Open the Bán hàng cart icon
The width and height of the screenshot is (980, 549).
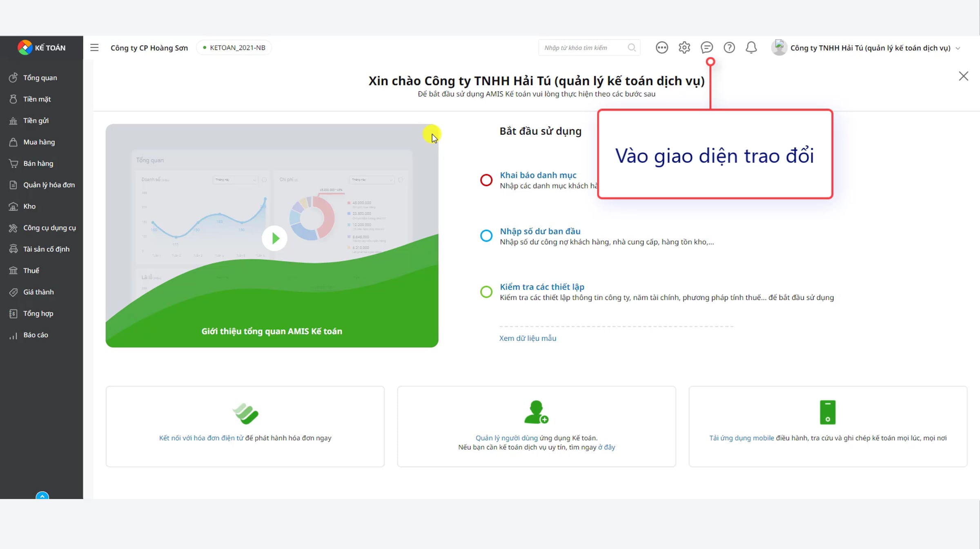(x=13, y=163)
